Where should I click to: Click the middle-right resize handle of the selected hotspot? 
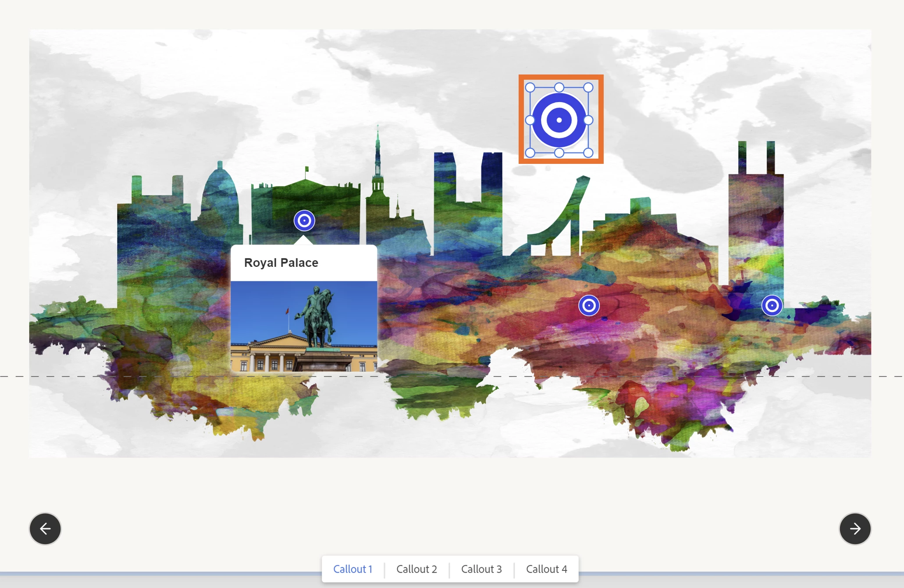tap(588, 120)
